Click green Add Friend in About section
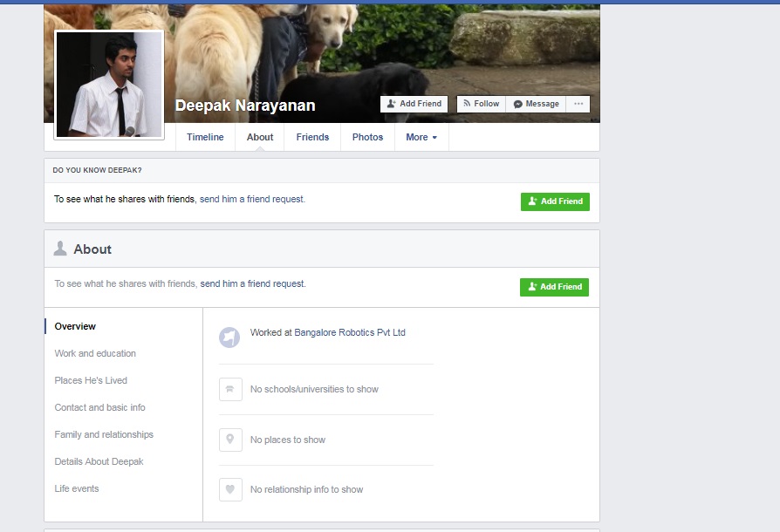The height and width of the screenshot is (532, 780). coord(554,287)
